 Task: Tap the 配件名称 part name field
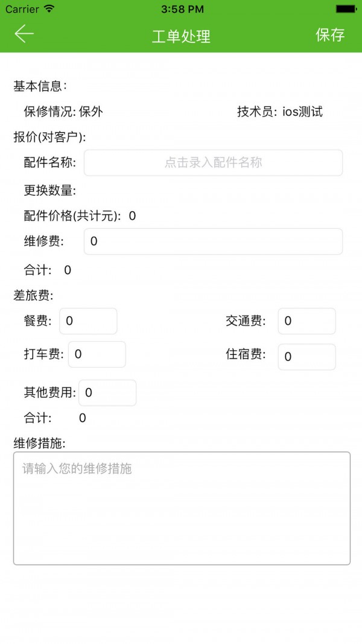(213, 163)
